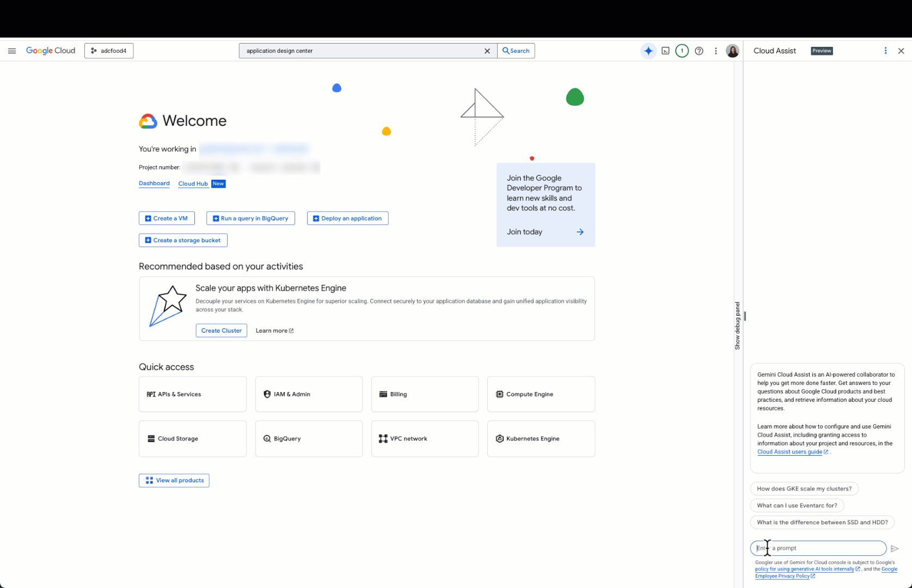The image size is (912, 588).
Task: Click the Enter a prompt field
Action: point(817,548)
